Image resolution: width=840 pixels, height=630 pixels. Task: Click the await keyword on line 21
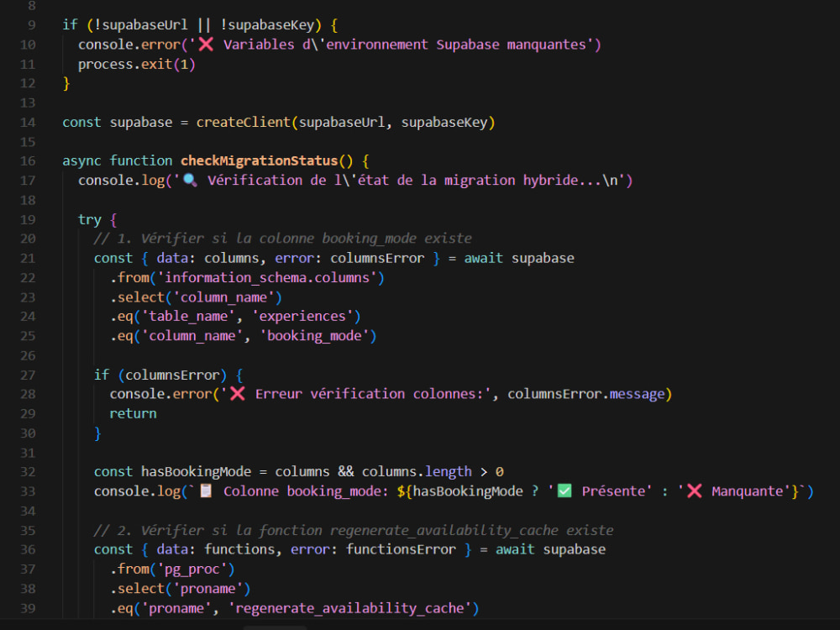(x=483, y=258)
